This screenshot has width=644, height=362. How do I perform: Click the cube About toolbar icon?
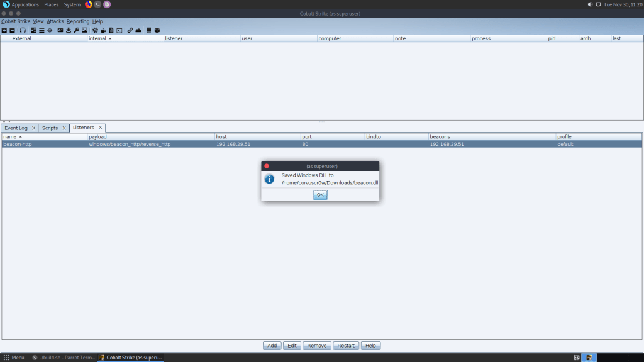pyautogui.click(x=157, y=30)
